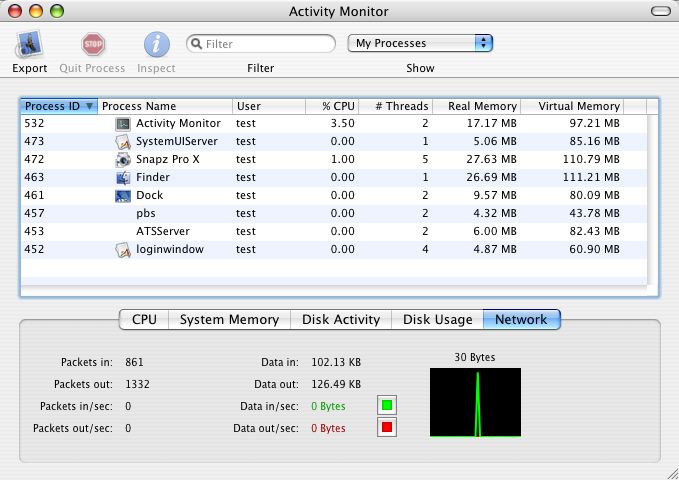Image resolution: width=679 pixels, height=480 pixels.
Task: Click virtual memory value 111.21 MB
Action: coord(591,177)
